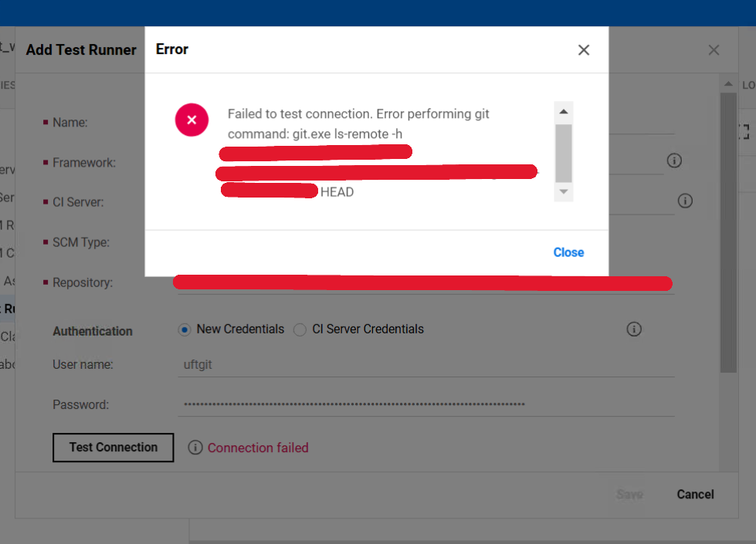
Task: Click the User name field label
Action: (x=83, y=364)
